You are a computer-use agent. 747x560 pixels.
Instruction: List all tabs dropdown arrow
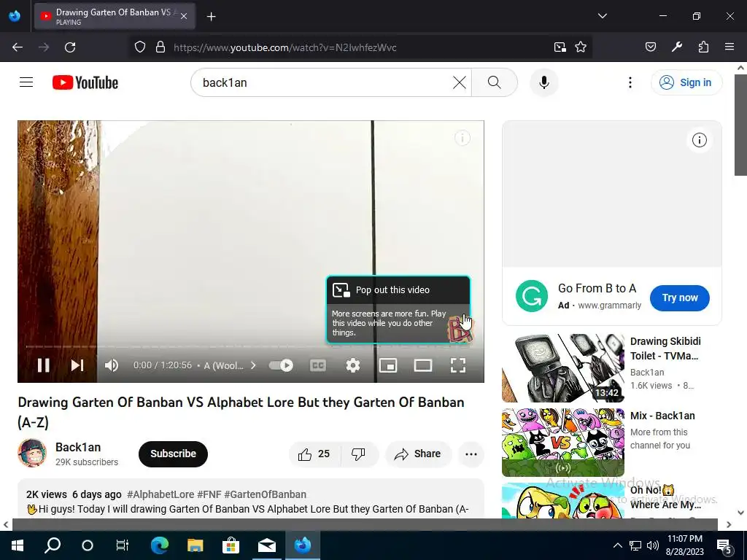[602, 16]
